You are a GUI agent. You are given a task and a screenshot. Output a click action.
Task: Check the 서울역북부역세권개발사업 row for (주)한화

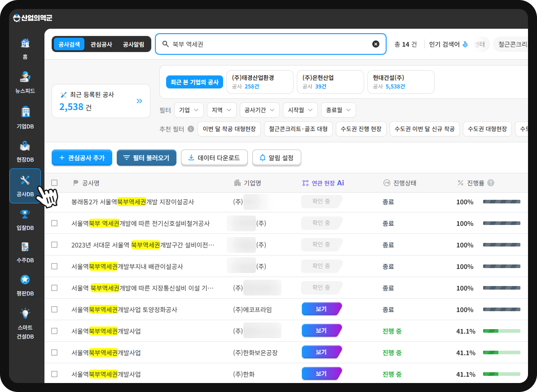[x=54, y=374]
